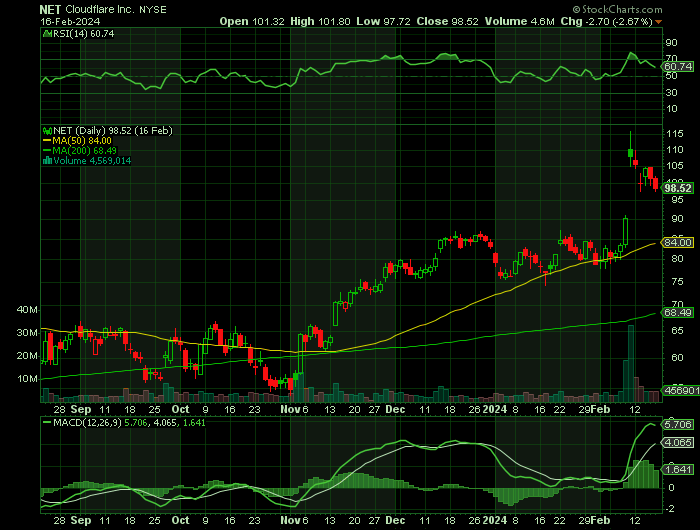Click the RSI(14) 60.74 legend label
This screenshot has width=700, height=530.
tap(83, 33)
